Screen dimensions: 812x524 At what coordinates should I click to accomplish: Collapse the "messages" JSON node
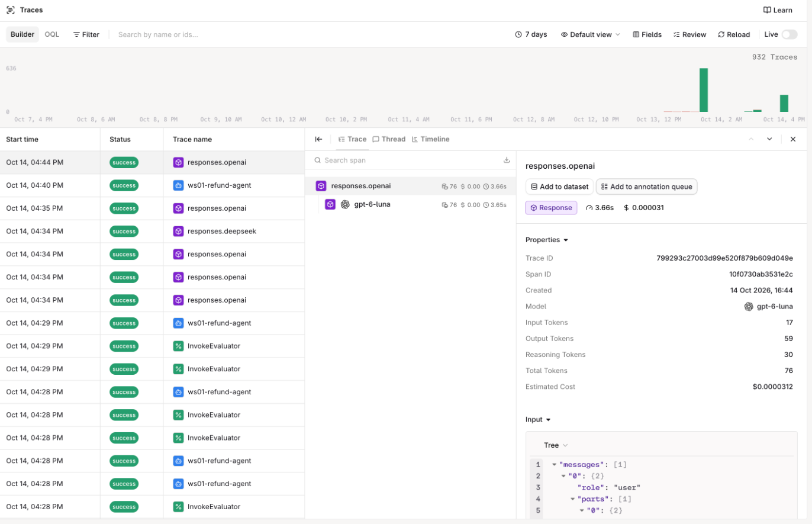click(555, 464)
